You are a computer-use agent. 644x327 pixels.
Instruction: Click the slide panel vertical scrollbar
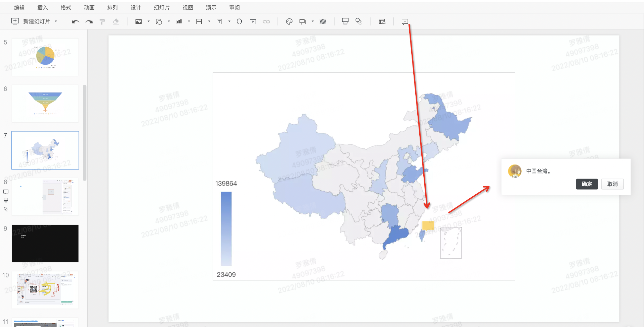[x=85, y=133]
